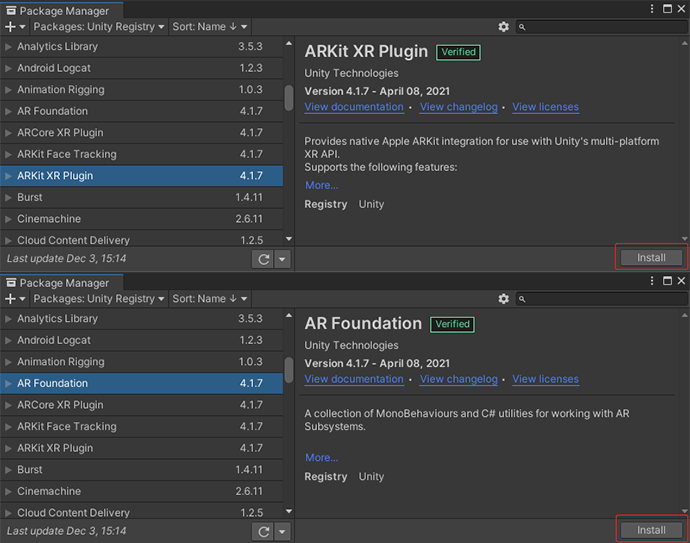Screen dimensions: 690x543
Task: Select the Package Manager tab in the bottom window
Action: point(62,283)
